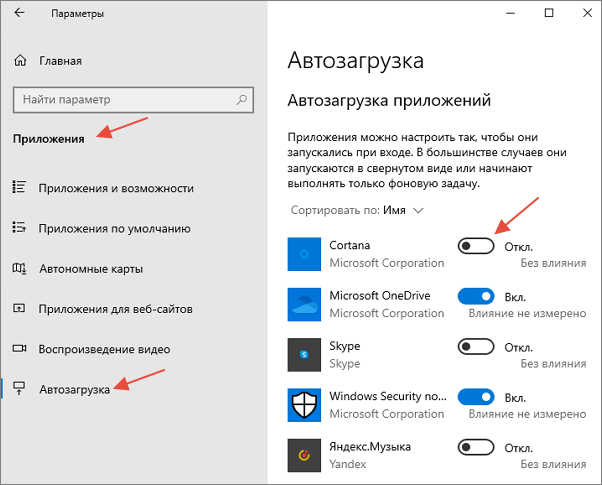Click the Skype app icon
The width and height of the screenshot is (602, 485).
click(x=304, y=355)
